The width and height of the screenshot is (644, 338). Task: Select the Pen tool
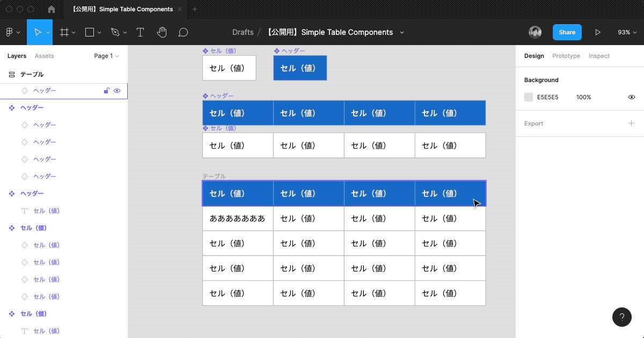(115, 32)
